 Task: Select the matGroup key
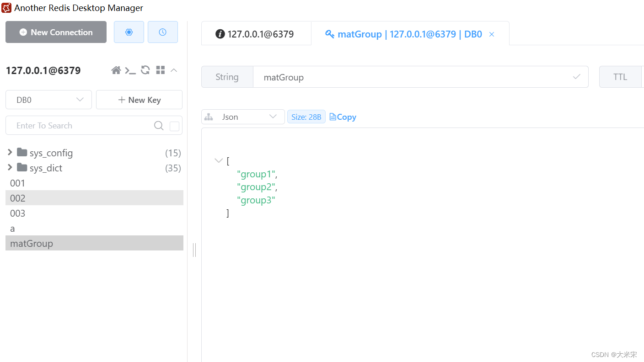(x=94, y=243)
